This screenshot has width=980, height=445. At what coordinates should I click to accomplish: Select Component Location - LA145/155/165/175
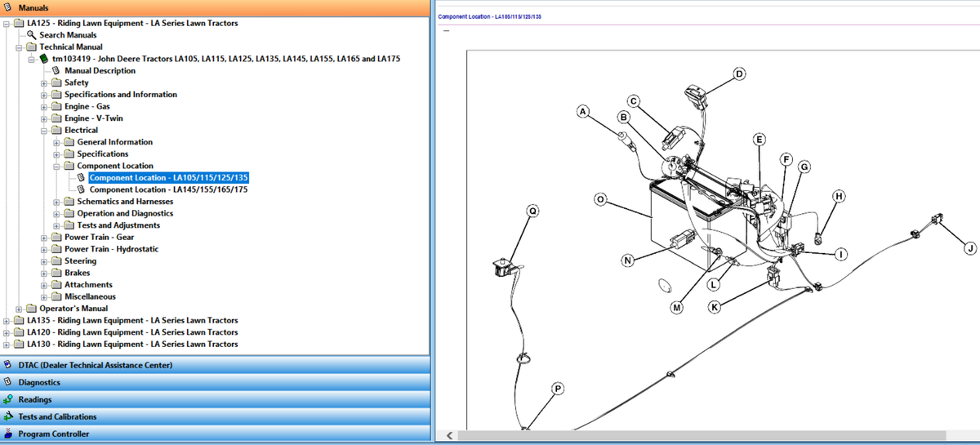pos(168,189)
